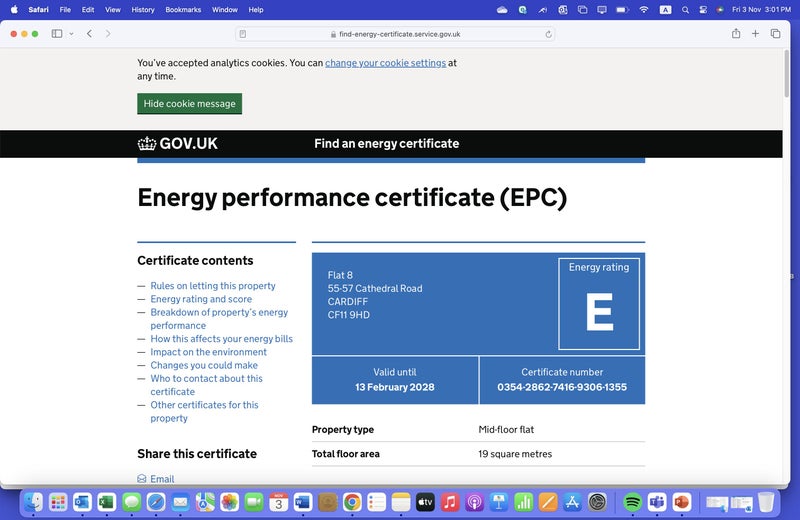Click the Email share link
Screen dimensions: 800x520
(x=162, y=480)
